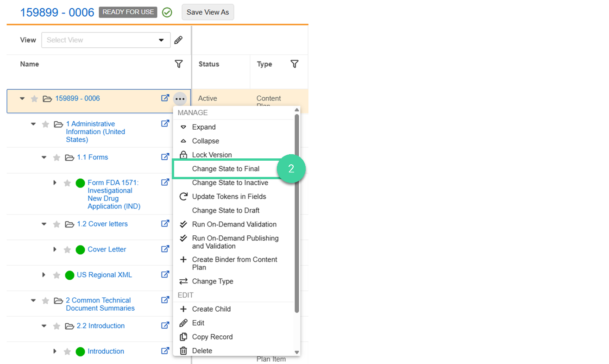Select Update Tokens in Fields
The height and width of the screenshot is (364, 609).
229,196
